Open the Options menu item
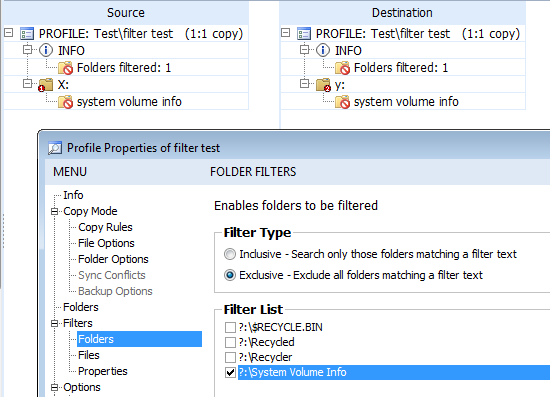This screenshot has width=550, height=397. pos(82,387)
